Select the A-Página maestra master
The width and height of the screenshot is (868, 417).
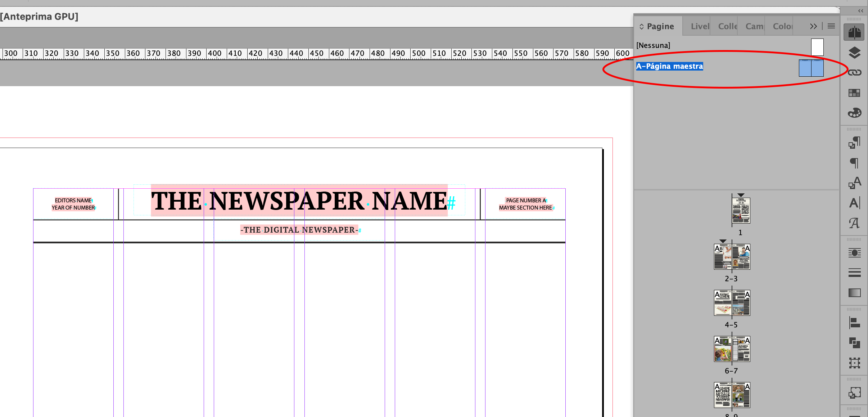[x=669, y=66]
